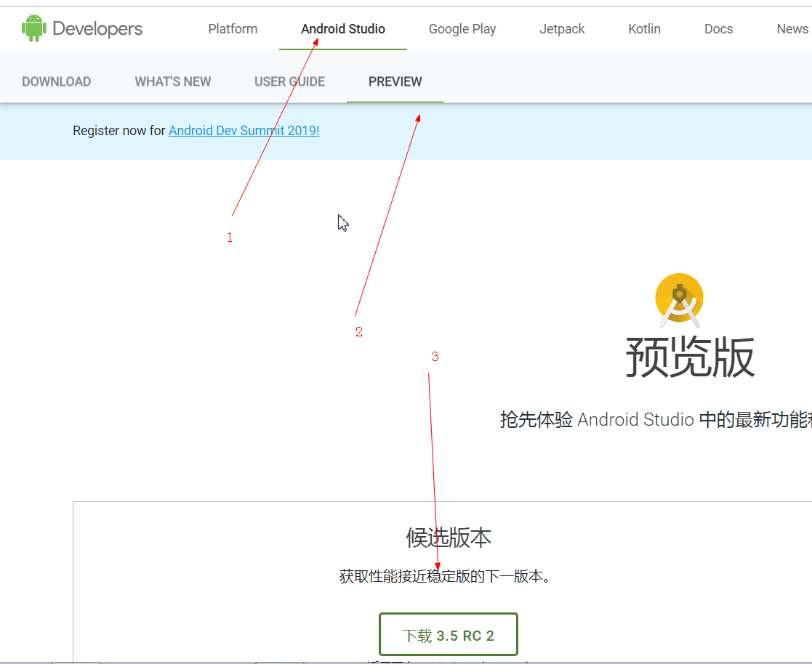Switch to the DOWNLOAD sub-tab

[x=57, y=82]
